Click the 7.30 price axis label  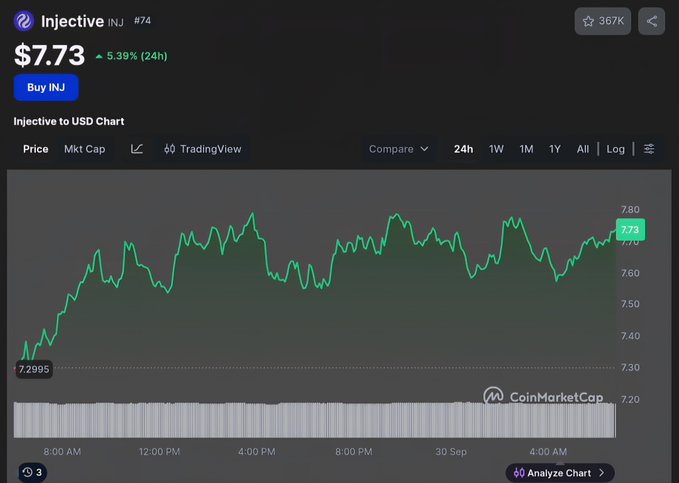630,367
